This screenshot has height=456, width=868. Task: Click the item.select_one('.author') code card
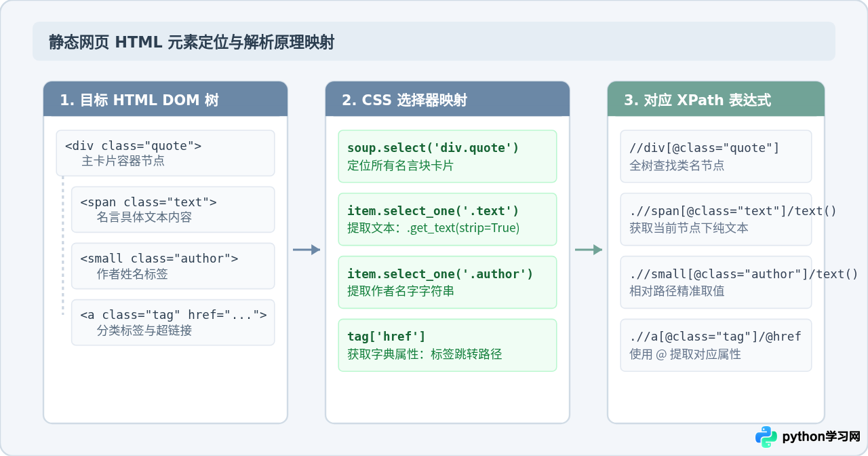tap(448, 282)
